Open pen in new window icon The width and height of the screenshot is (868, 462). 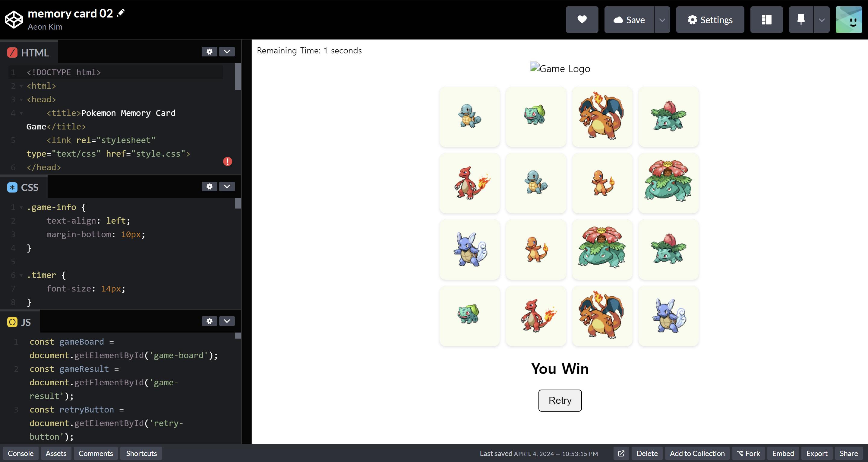coord(621,453)
